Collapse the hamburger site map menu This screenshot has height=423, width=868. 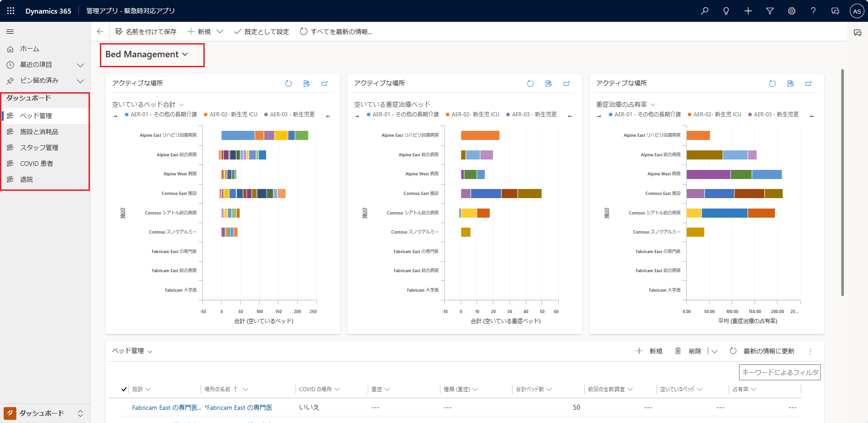(x=10, y=32)
